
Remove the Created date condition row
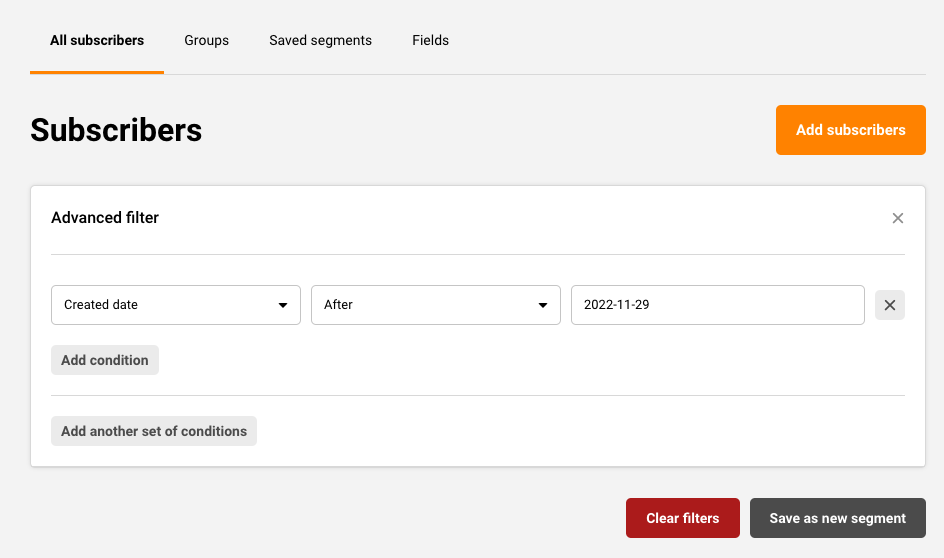[x=889, y=305]
